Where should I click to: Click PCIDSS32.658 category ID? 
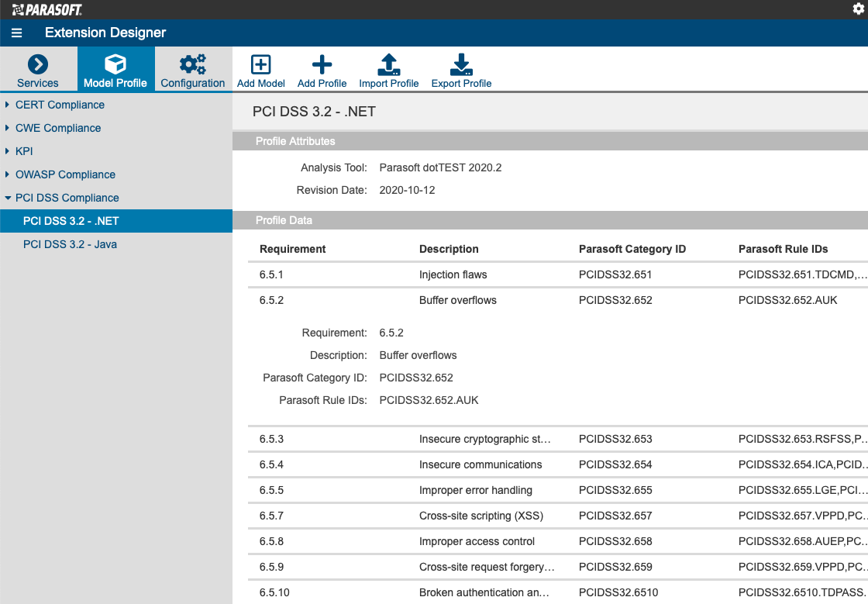[x=615, y=541]
